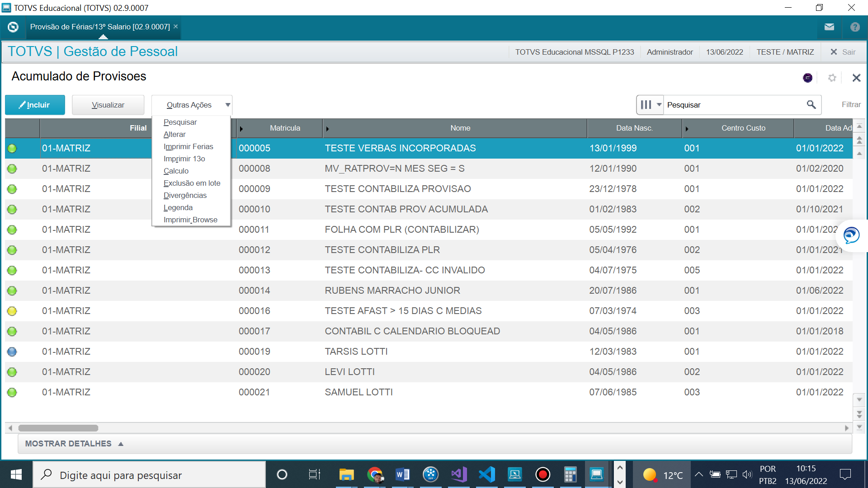Open notification center icon
This screenshot has width=868, height=488.
point(845,474)
